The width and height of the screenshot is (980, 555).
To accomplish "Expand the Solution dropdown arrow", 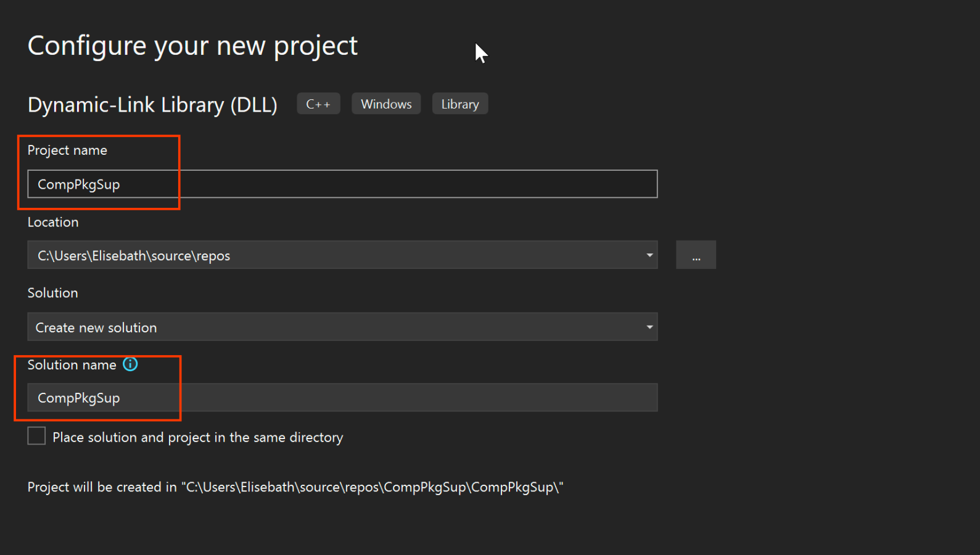I will (x=649, y=327).
